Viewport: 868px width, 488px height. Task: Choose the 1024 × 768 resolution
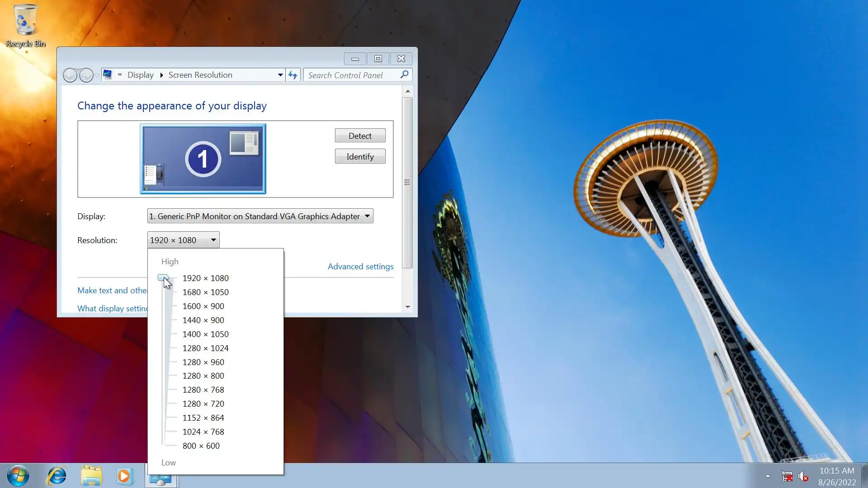point(203,432)
